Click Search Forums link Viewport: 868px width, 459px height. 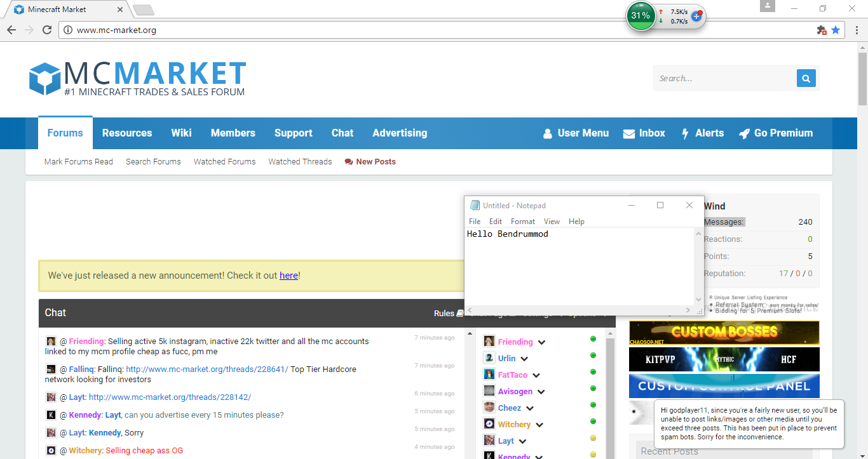(153, 162)
